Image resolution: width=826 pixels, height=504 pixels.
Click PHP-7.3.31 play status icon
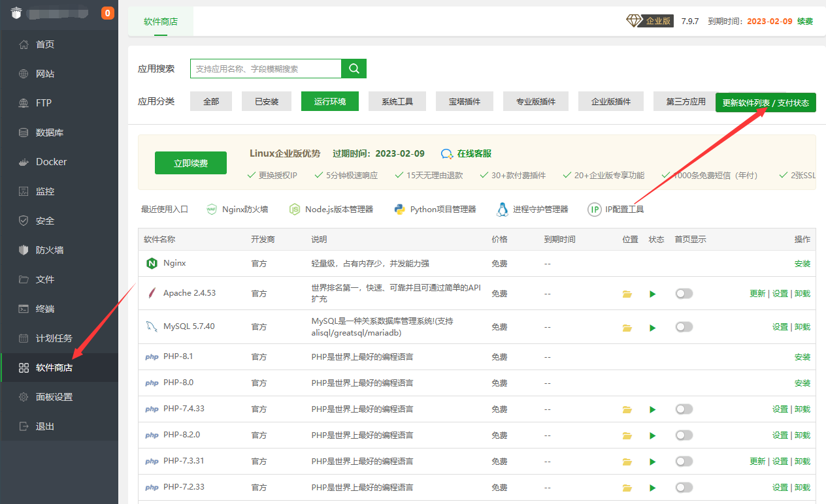coord(652,462)
